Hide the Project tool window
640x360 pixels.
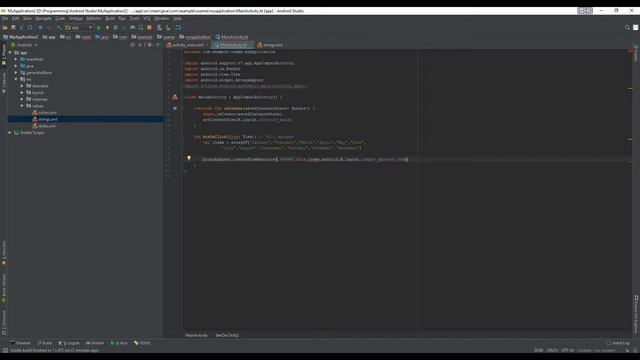(159, 45)
